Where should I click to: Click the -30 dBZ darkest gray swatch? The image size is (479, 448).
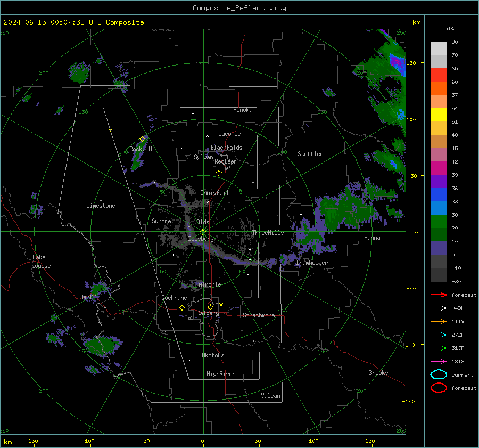pos(439,275)
